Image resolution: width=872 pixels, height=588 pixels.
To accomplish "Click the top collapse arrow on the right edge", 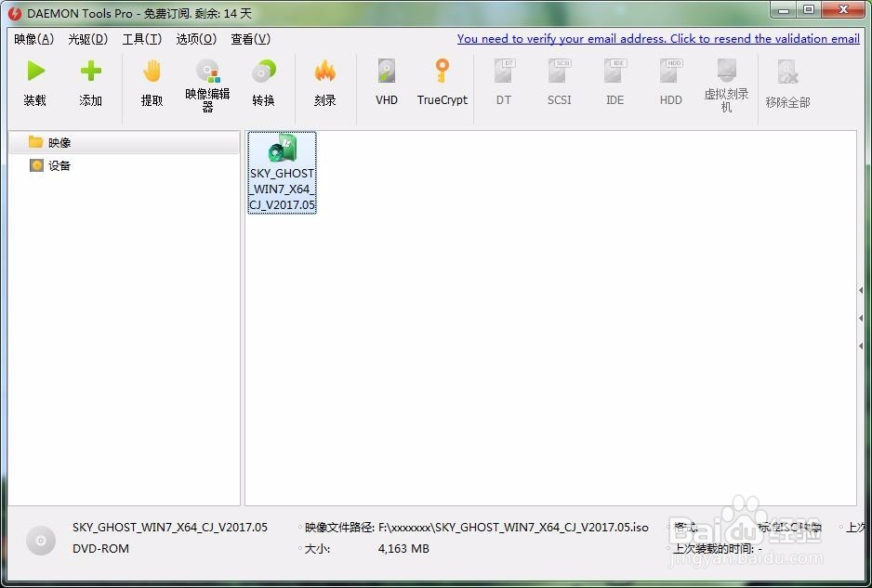I will tap(861, 291).
